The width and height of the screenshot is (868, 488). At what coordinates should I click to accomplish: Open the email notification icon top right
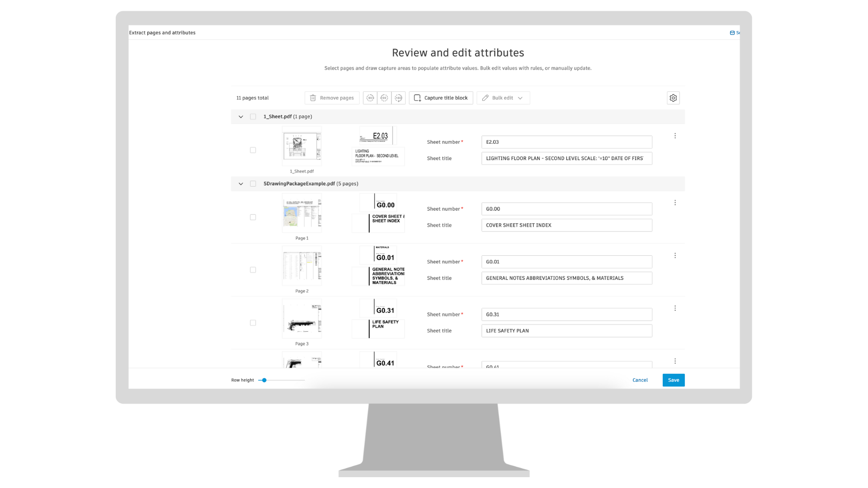pyautogui.click(x=731, y=33)
